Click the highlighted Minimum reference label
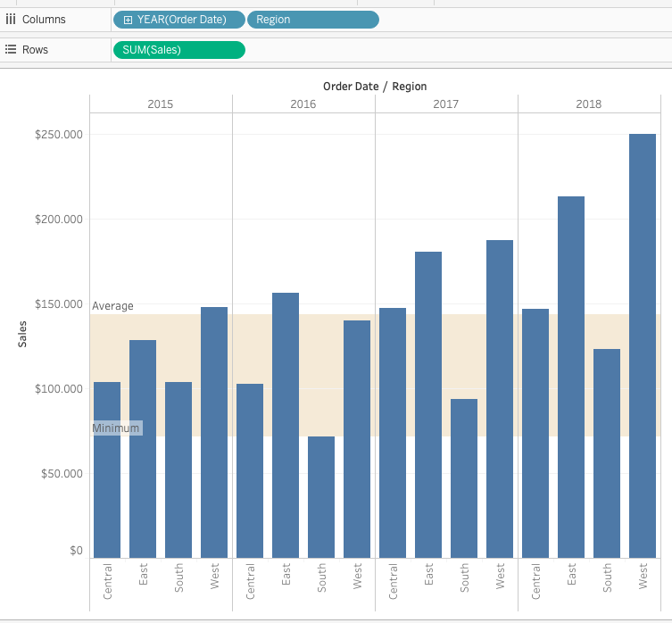 (118, 428)
